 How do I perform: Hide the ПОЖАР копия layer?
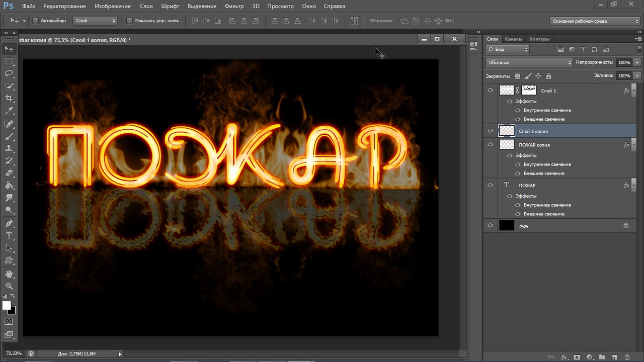[x=491, y=144]
